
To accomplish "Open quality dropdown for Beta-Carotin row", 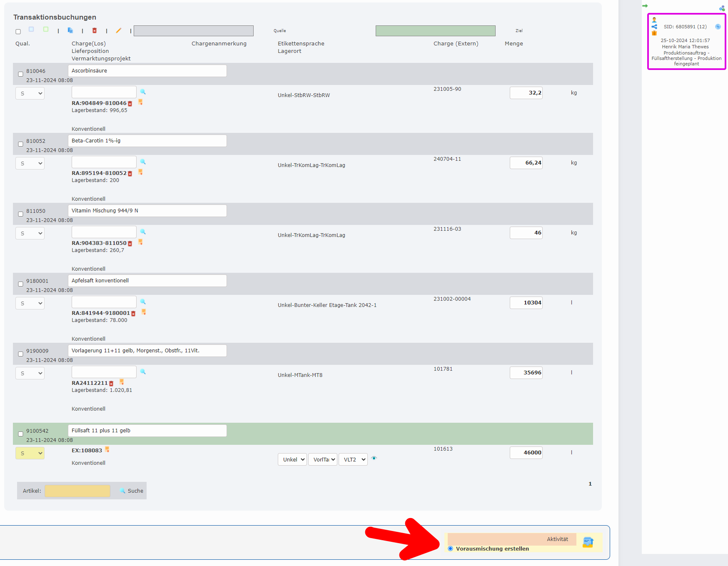I will pos(30,163).
